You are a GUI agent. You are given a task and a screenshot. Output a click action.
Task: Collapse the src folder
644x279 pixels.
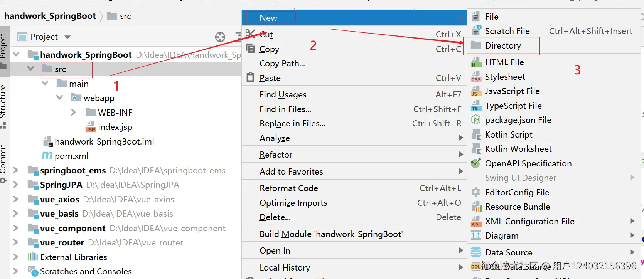point(31,69)
